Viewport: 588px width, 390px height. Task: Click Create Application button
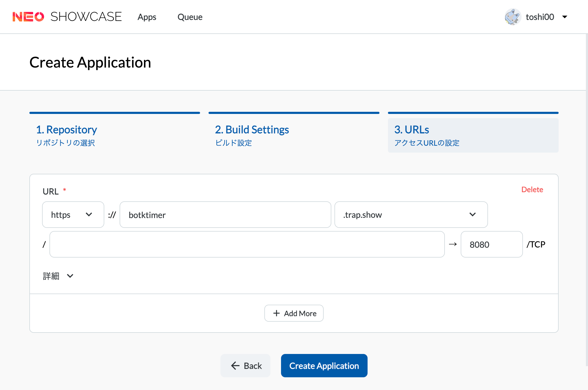(x=324, y=366)
